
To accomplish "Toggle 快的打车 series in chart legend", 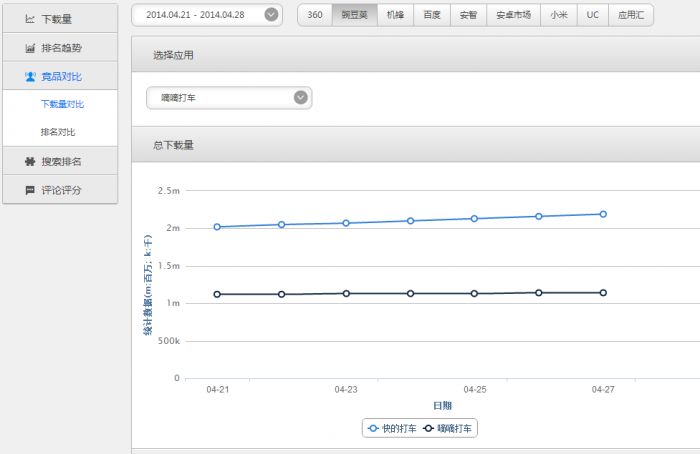I will (x=392, y=429).
